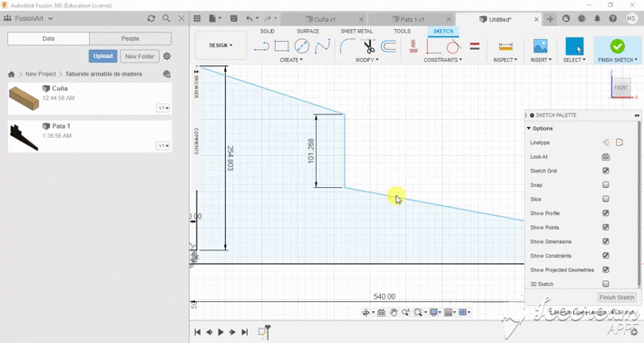Toggle the Show Constraints checkbox
Image resolution: width=644 pixels, height=343 pixels.
click(x=605, y=256)
